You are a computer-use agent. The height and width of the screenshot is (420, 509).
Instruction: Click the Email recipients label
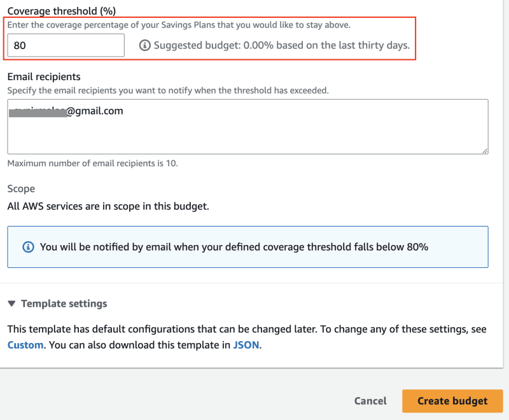pyautogui.click(x=44, y=76)
